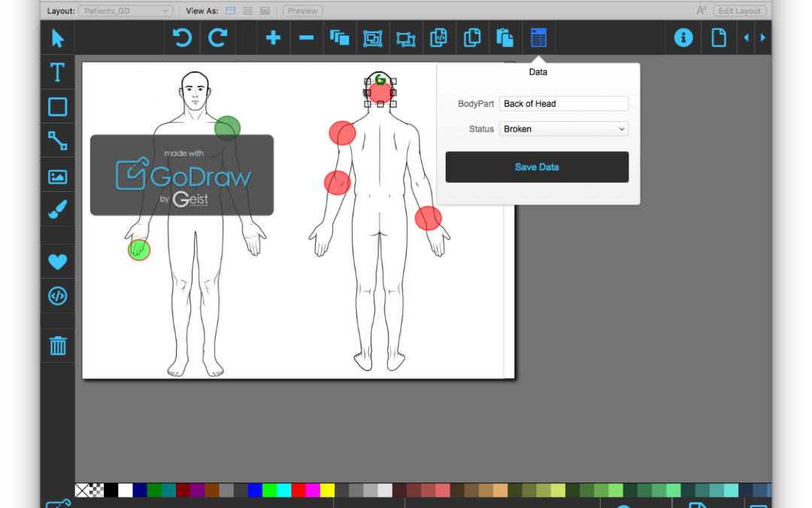Click the Save Data button

537,167
